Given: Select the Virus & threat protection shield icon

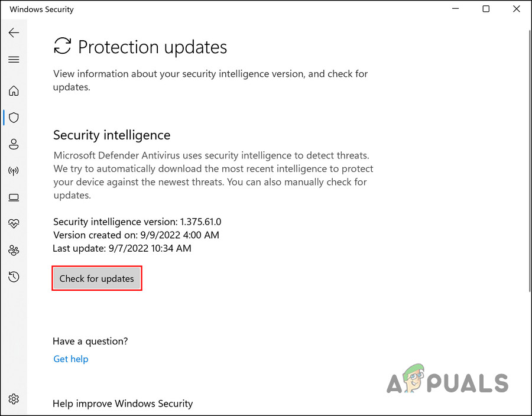Looking at the screenshot, I should pos(14,118).
